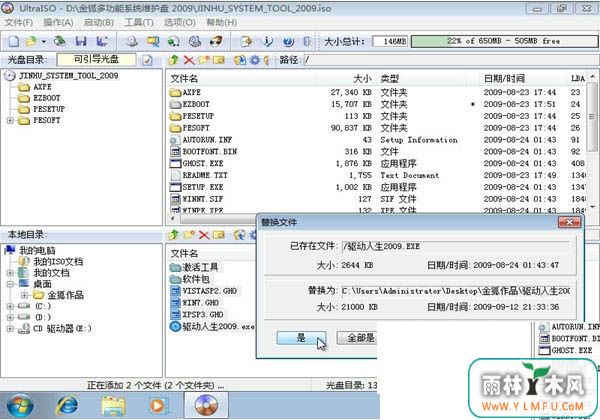Click the Convert image format toolbar icon
The image size is (600, 420).
point(174,41)
